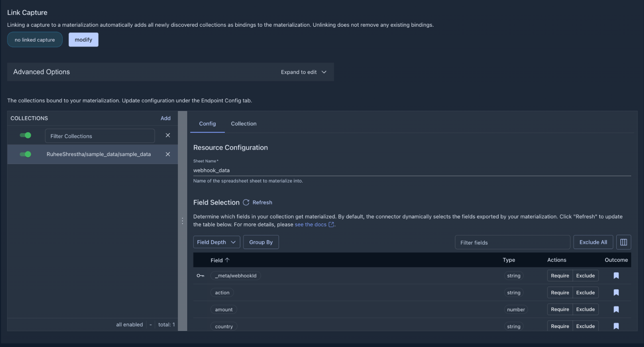Image resolution: width=644 pixels, height=347 pixels.
Task: Click the outcome bookmark icon for _meta/webhookId
Action: (616, 276)
